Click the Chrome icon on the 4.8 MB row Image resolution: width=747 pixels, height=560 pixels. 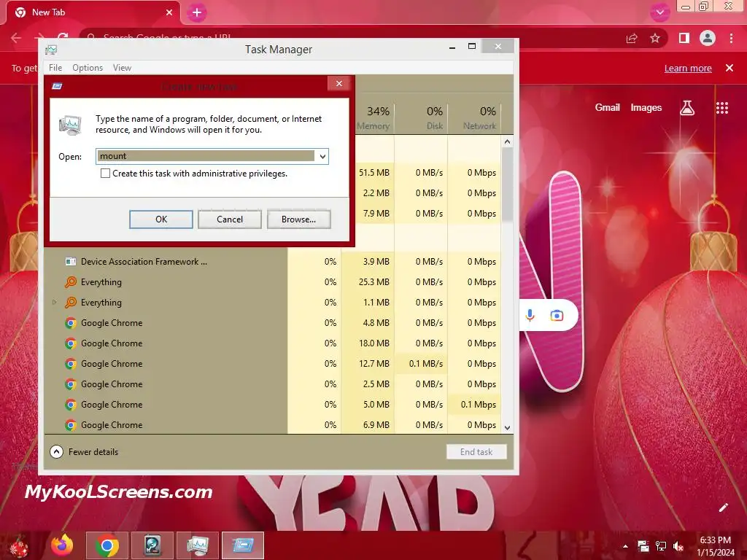[71, 323]
